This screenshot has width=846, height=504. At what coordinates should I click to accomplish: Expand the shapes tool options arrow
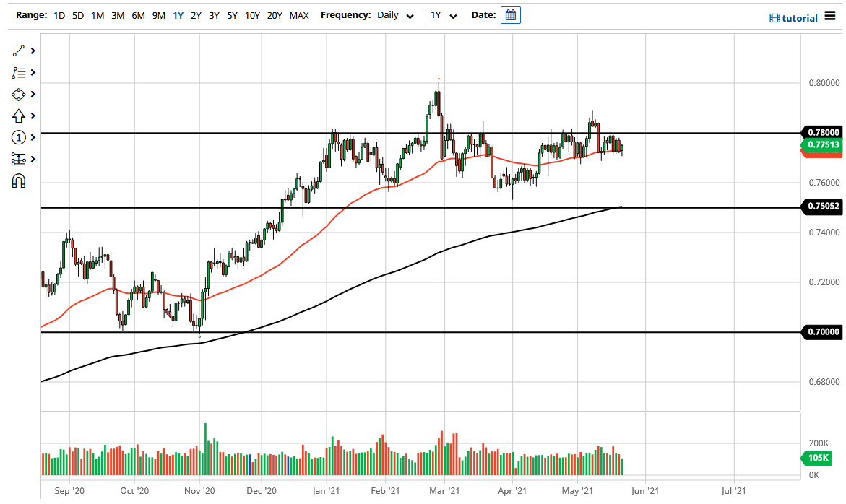(x=33, y=95)
